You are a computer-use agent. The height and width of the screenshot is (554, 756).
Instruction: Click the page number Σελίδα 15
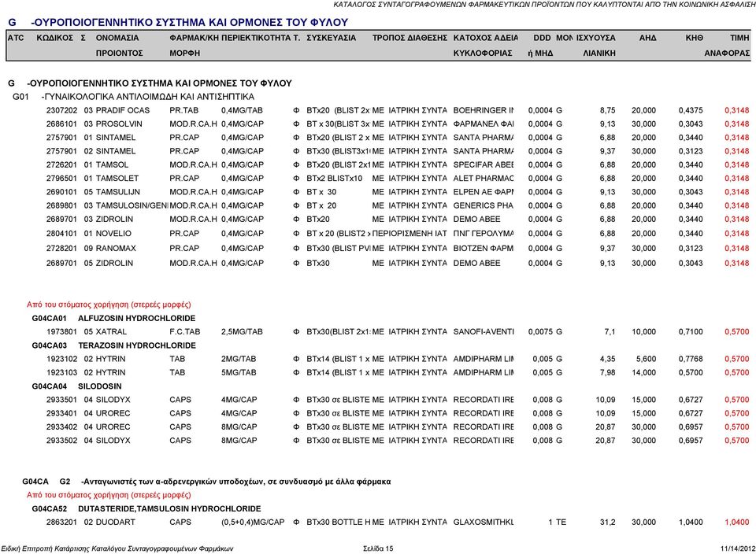[378, 548]
